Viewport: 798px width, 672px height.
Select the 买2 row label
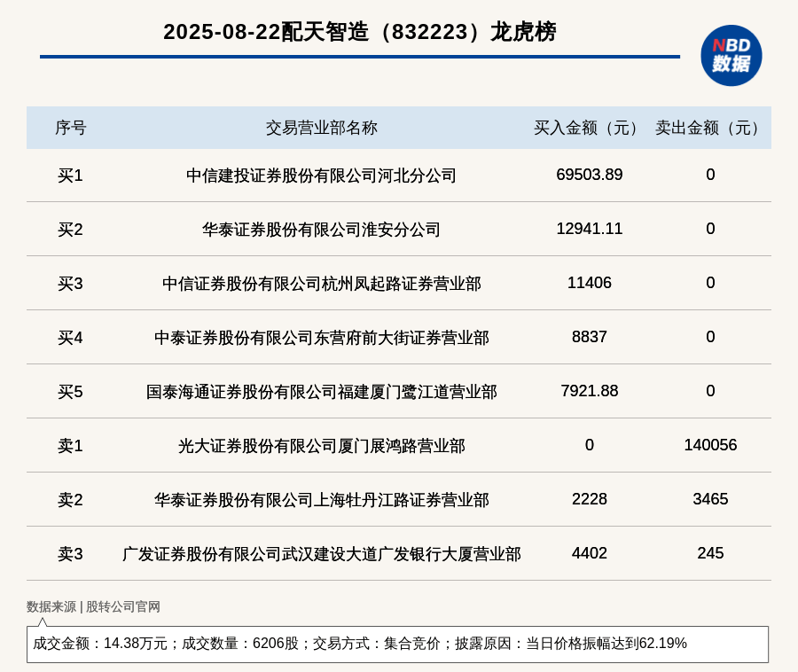coord(70,230)
